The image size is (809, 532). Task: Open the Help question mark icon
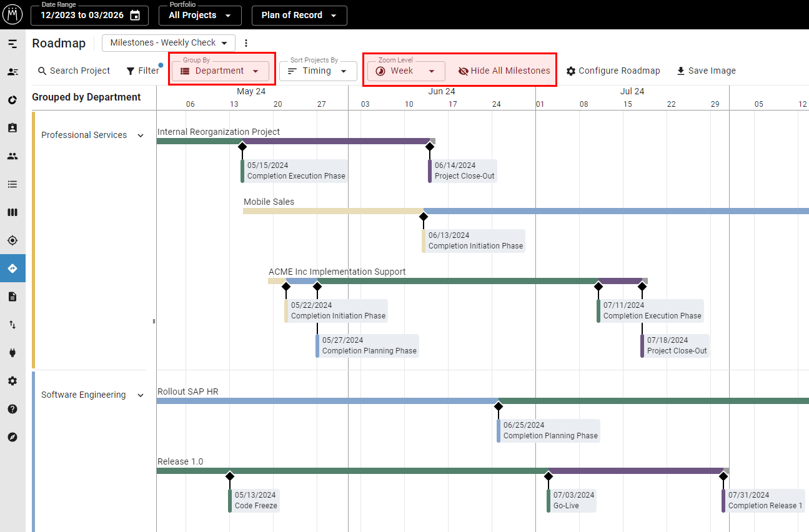[x=12, y=408]
